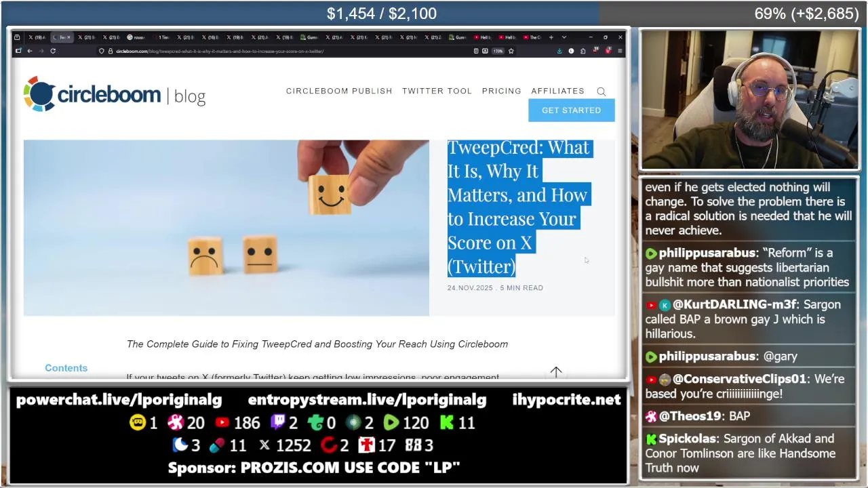Click the 24.NOV.2025 publish date
This screenshot has height=488, width=868.
point(470,288)
